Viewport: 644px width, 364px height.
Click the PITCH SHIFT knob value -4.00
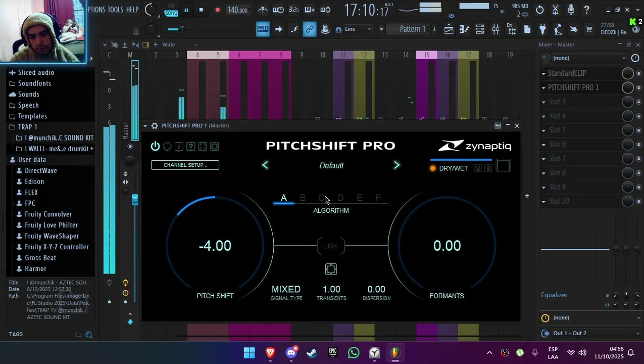pos(215,246)
